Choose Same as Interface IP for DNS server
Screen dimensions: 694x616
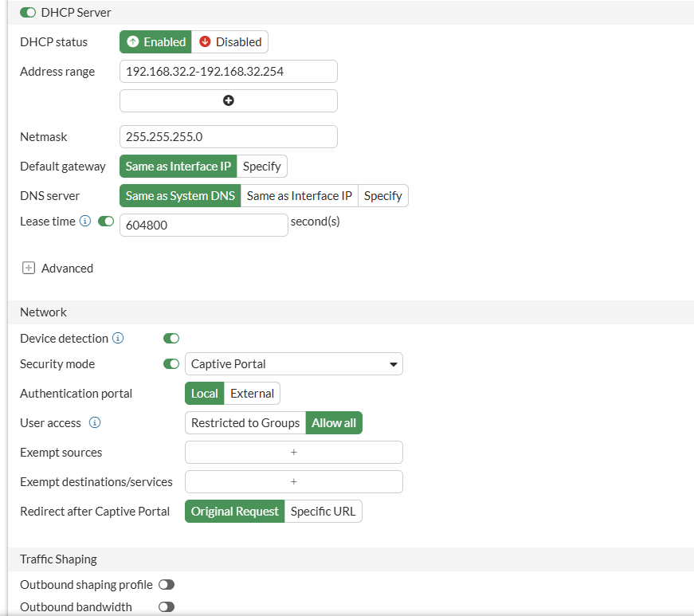300,195
